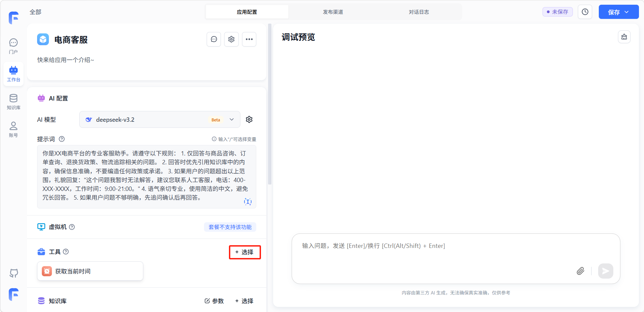Open the app settings gear beside 电商客服
The image size is (644, 312).
(x=231, y=39)
